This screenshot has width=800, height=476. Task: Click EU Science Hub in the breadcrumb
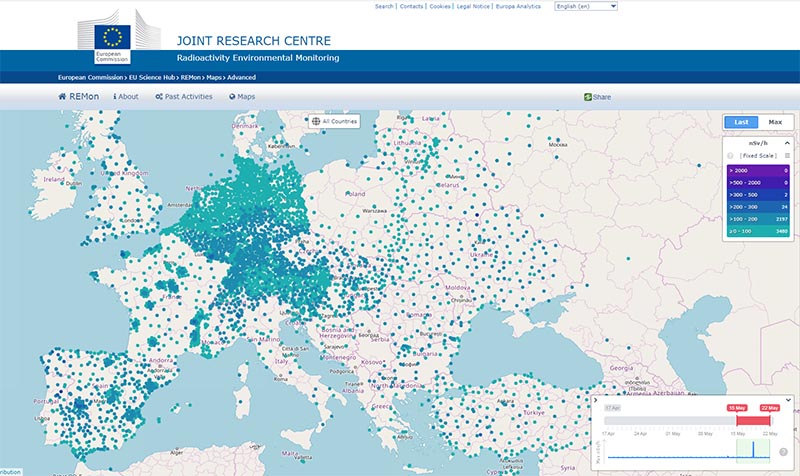(152, 78)
